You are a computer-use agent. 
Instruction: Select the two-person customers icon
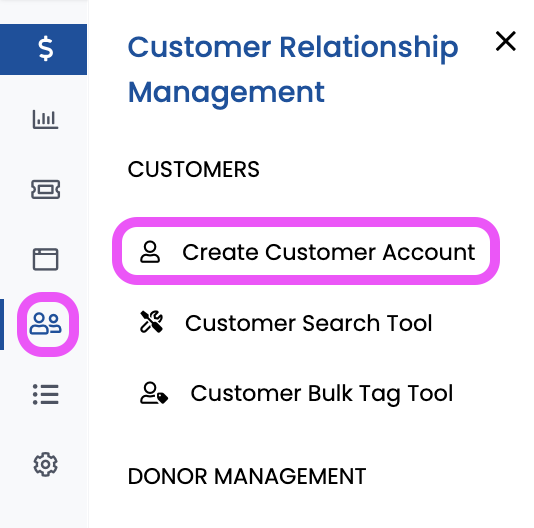pos(46,324)
